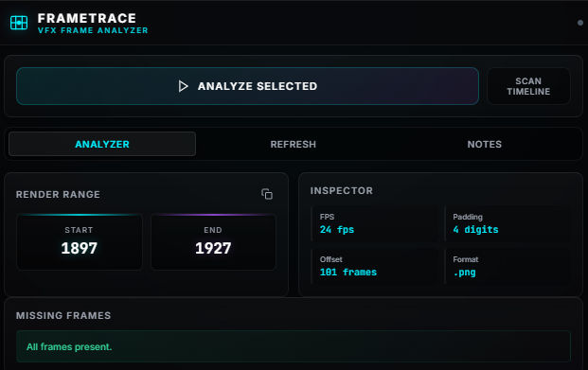This screenshot has height=370, width=588.
Task: Click the All frames present message
Action: pyautogui.click(x=69, y=346)
